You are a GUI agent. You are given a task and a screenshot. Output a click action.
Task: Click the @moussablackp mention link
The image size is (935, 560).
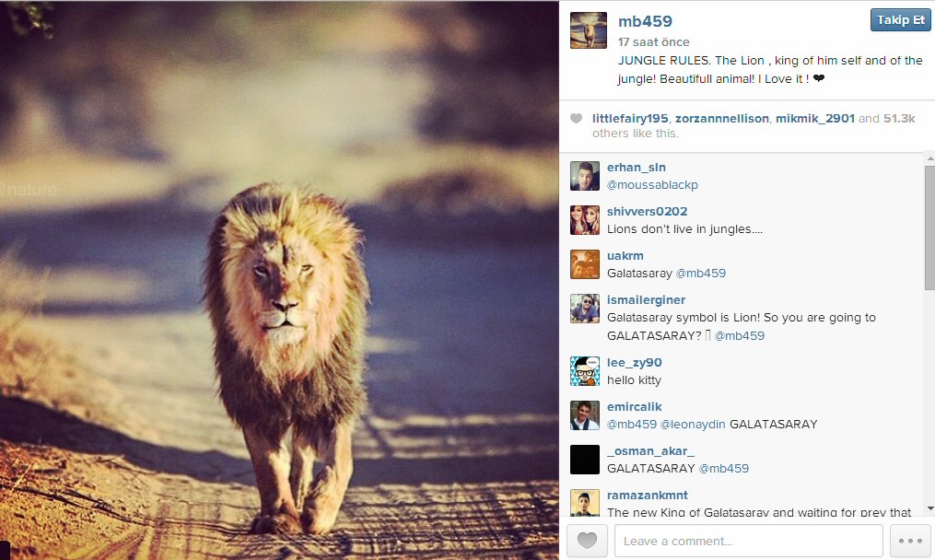point(652,185)
